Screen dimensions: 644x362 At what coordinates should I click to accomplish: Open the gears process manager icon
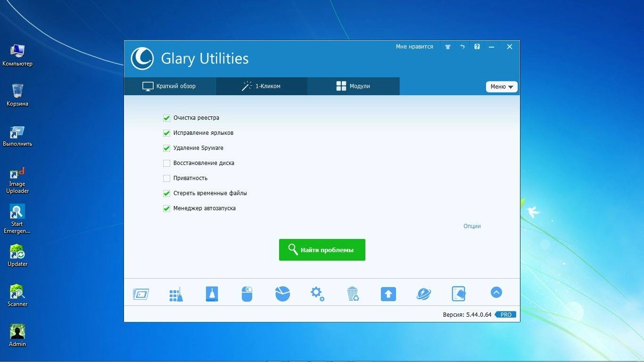point(317,294)
